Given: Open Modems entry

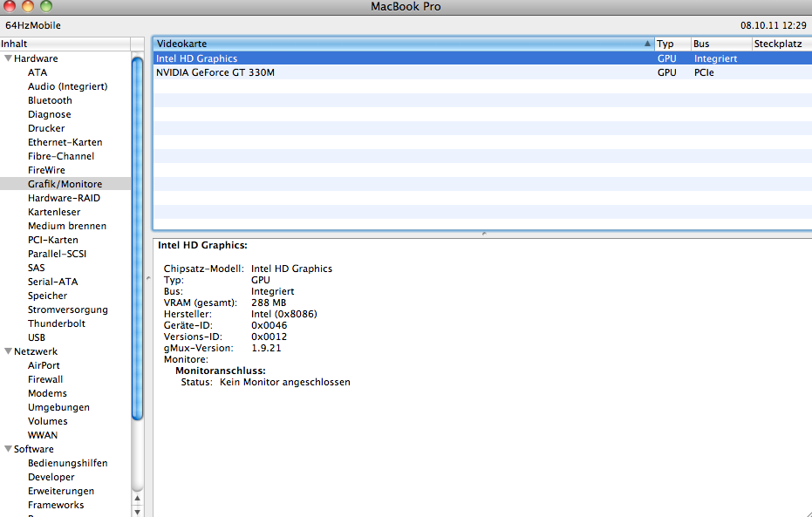Looking at the screenshot, I should [x=47, y=393].
